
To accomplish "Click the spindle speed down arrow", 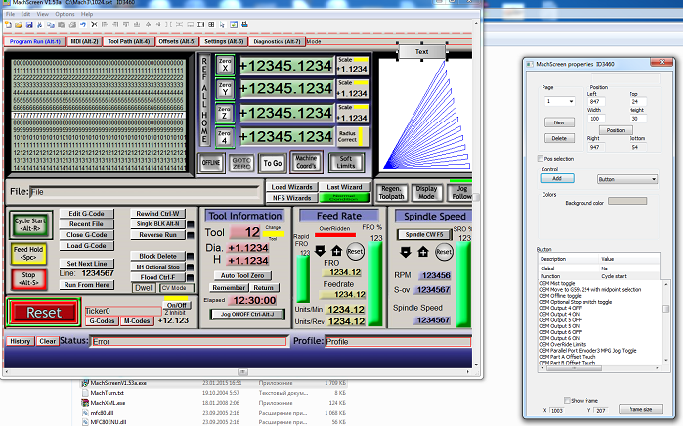I will [404, 253].
